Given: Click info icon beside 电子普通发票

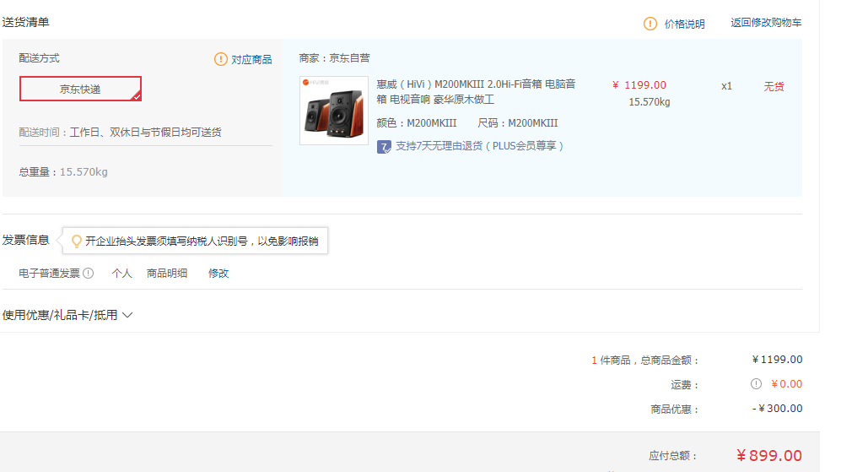Looking at the screenshot, I should [88, 273].
